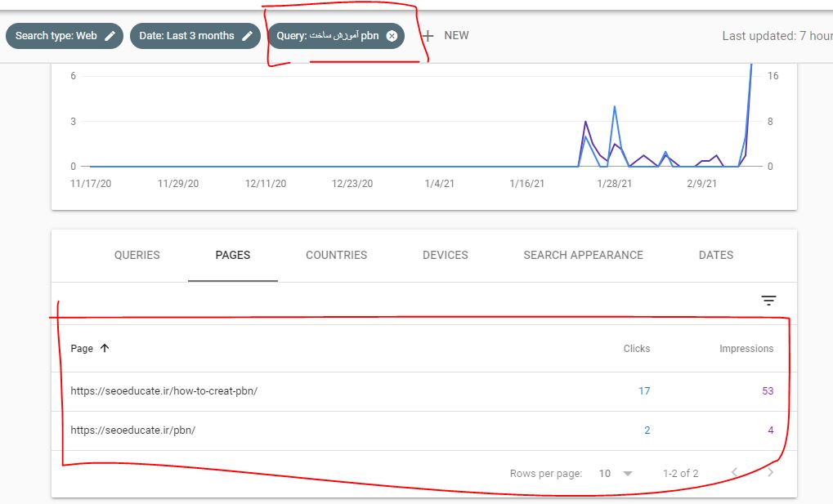Image resolution: width=833 pixels, height=504 pixels.
Task: Sort table by Clicks column header
Action: pos(636,349)
